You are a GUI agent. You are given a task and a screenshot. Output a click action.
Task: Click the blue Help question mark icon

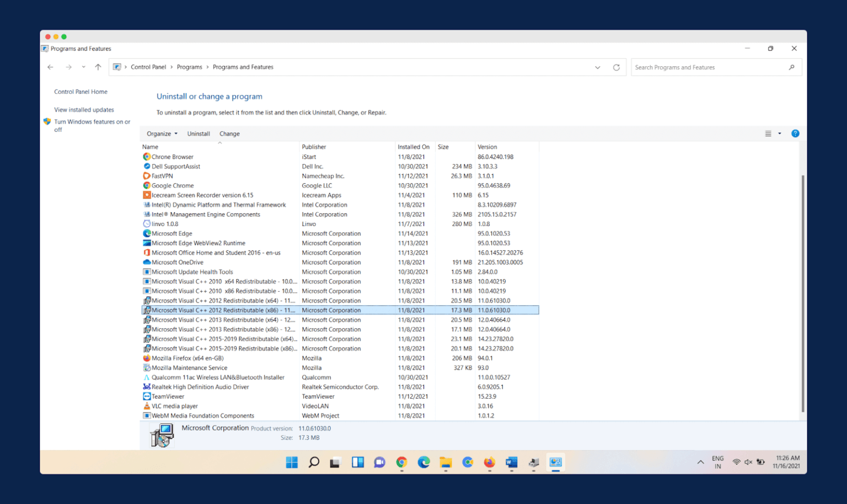[x=795, y=133]
